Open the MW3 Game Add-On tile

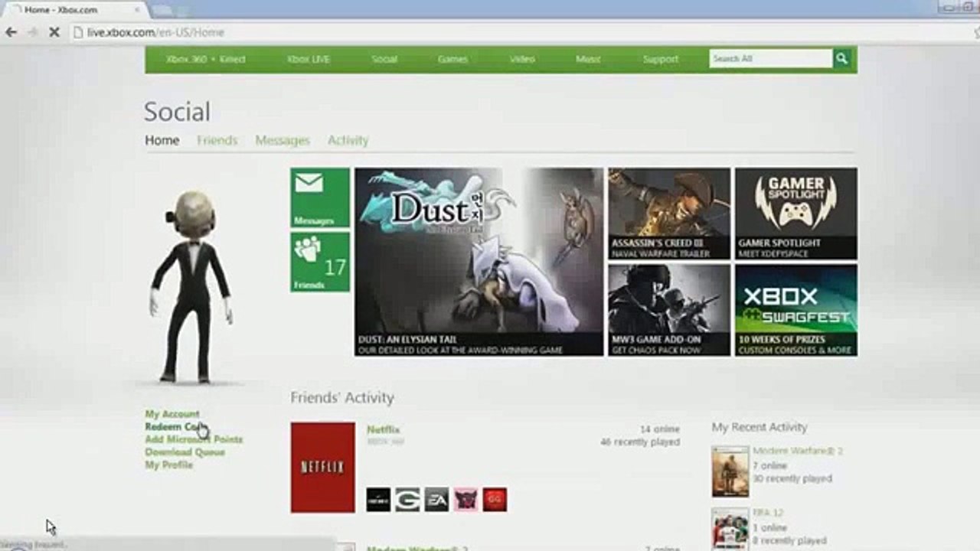[669, 310]
